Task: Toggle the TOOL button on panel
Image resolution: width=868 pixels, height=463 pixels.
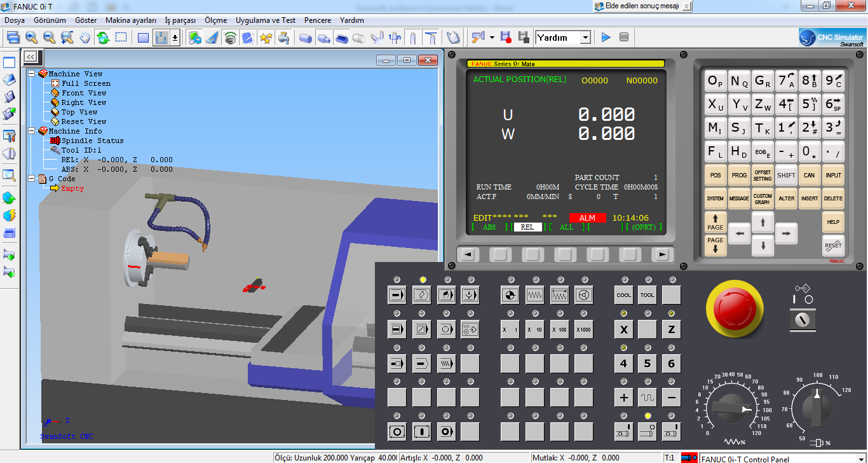Action: click(x=647, y=295)
